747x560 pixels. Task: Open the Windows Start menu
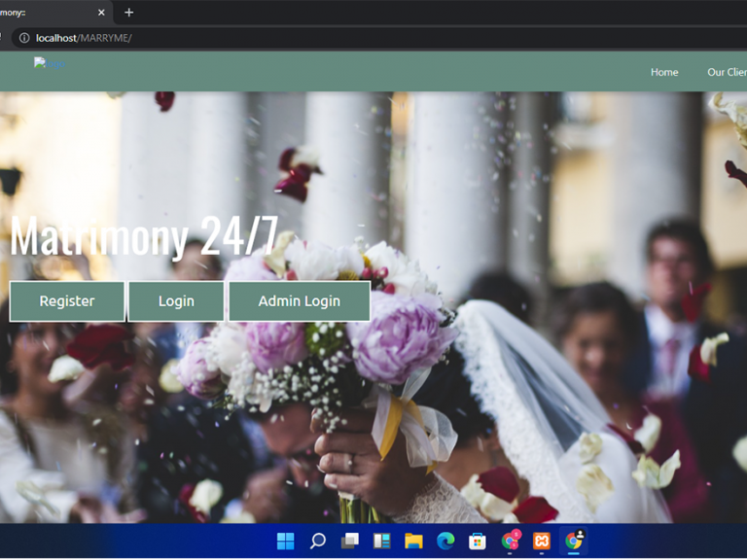pos(285,541)
